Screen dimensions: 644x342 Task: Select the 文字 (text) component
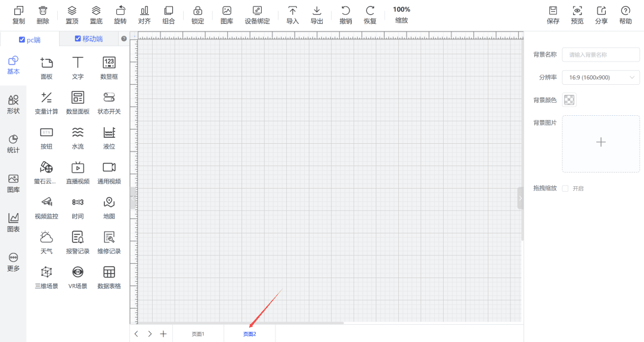(78, 68)
